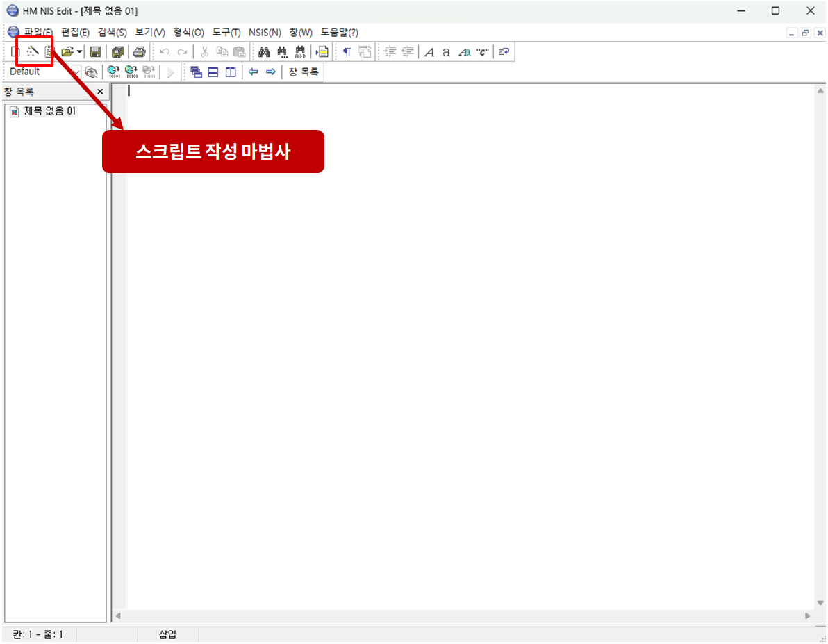Compile the script globe icon

(x=113, y=72)
